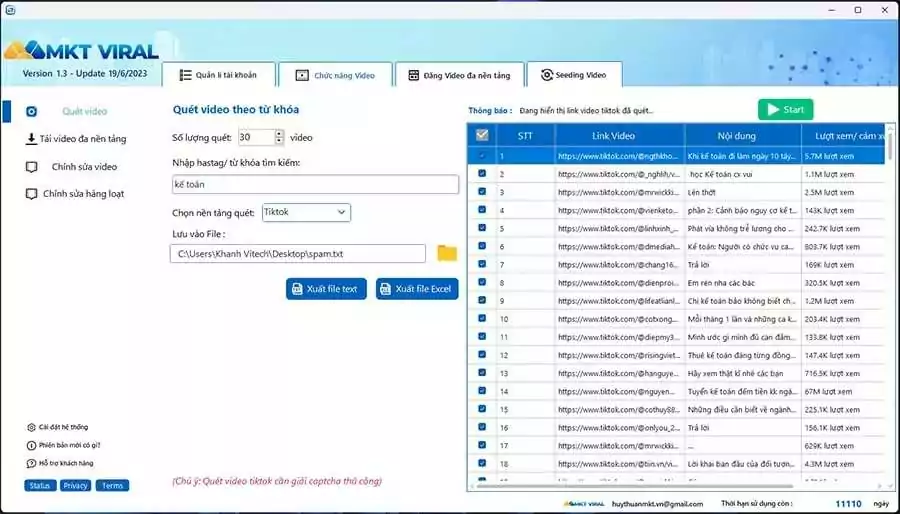
Task: Click the Nội dung column header
Action: (743, 136)
